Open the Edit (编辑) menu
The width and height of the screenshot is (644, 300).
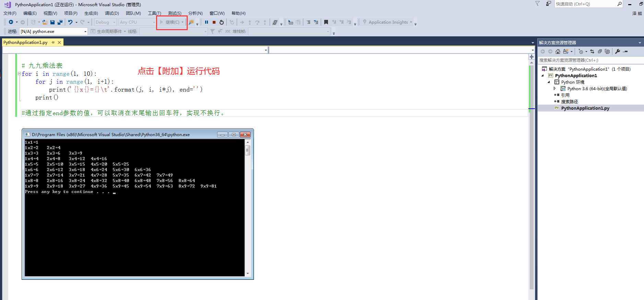(x=30, y=13)
